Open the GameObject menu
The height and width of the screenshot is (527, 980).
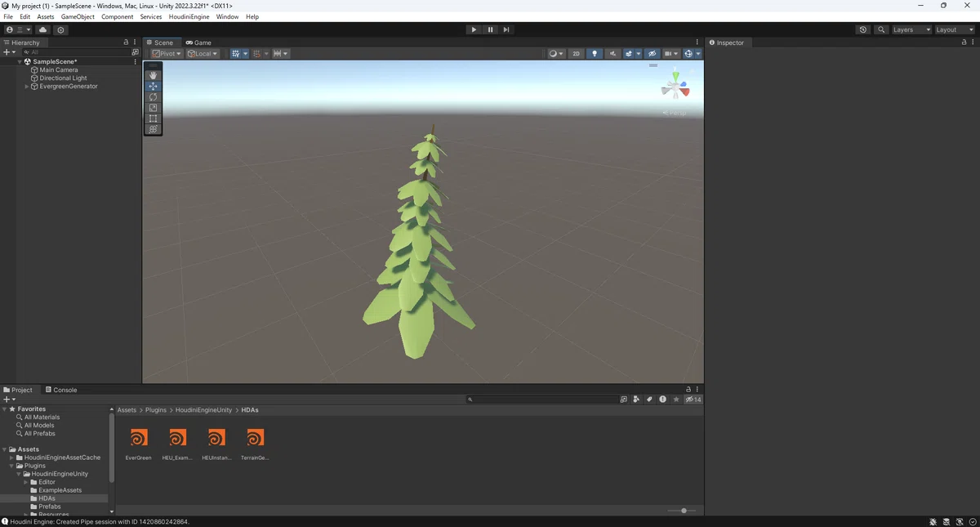pos(78,16)
